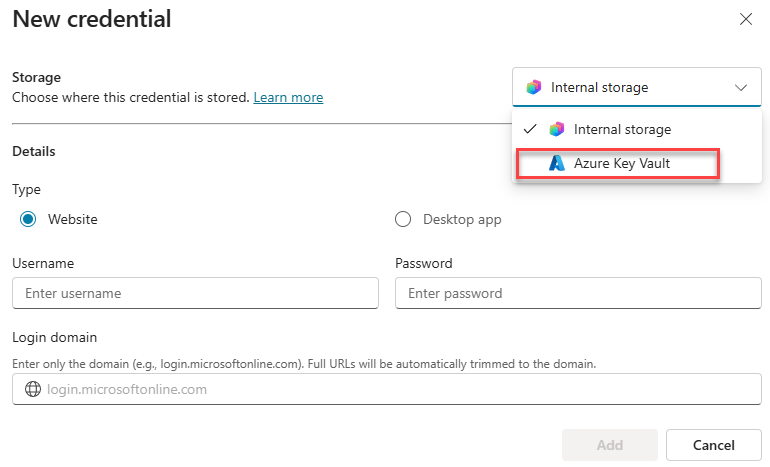Open the Learn more link
This screenshot has width=770, height=467.
(x=288, y=97)
